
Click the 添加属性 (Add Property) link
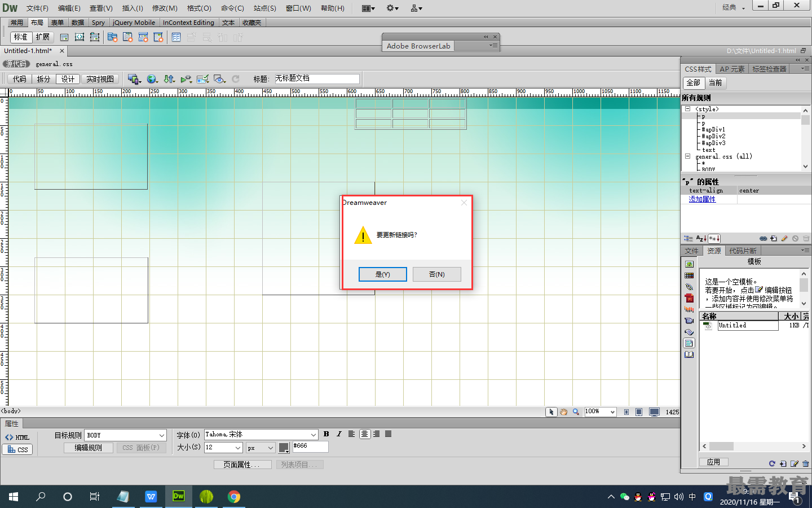point(702,199)
